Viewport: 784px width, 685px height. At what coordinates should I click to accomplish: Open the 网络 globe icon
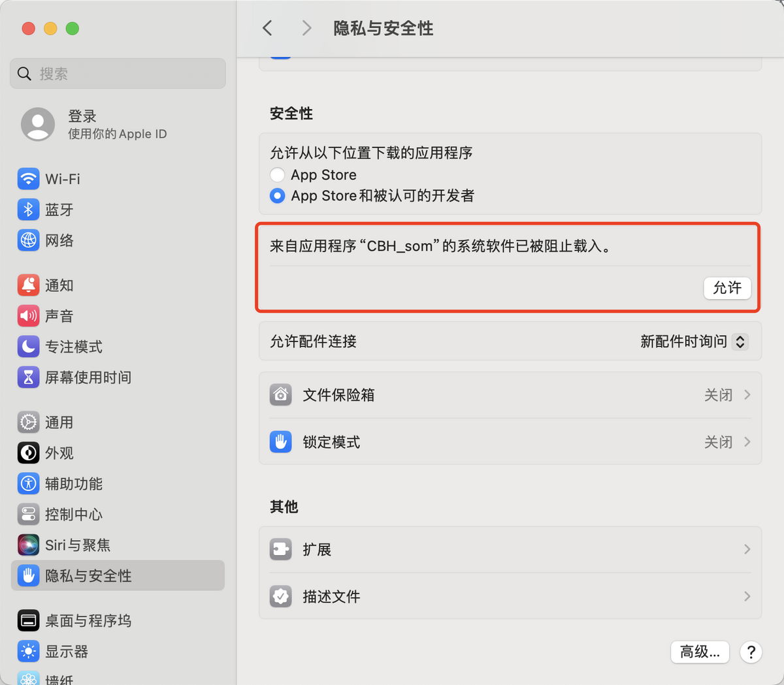pos(28,240)
